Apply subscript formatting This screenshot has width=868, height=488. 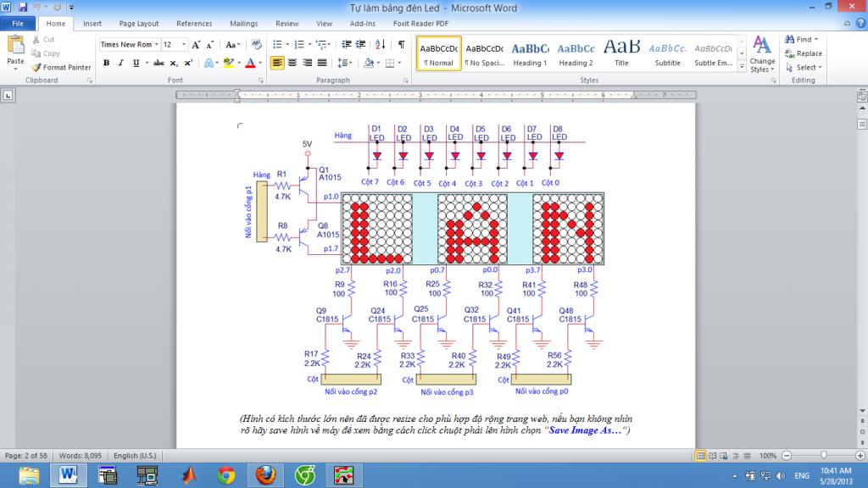174,63
